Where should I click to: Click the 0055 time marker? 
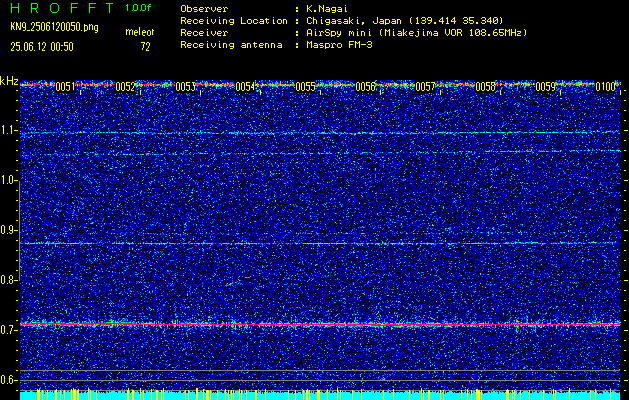305,87
